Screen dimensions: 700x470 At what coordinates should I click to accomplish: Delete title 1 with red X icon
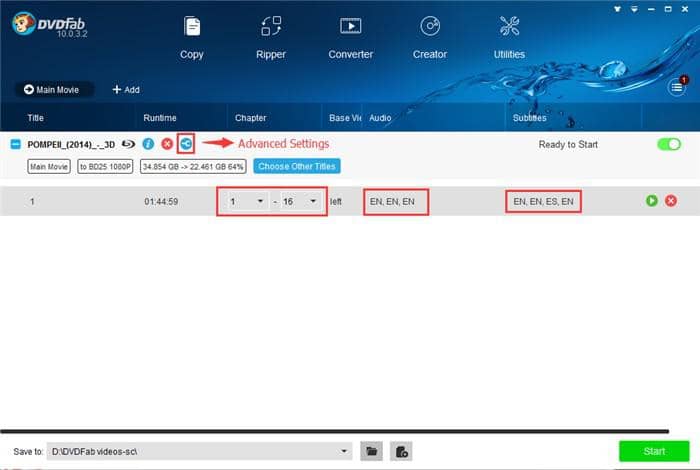(x=671, y=201)
